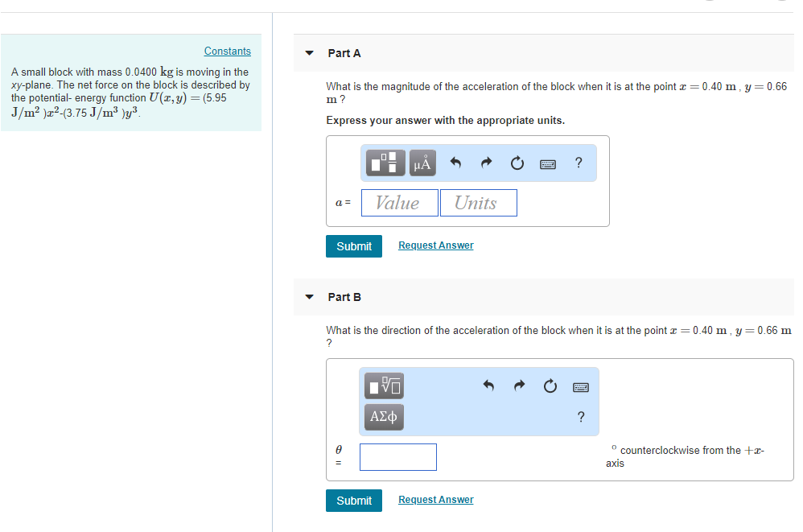Reset the Part B answer with the circular arrow

tap(550, 386)
